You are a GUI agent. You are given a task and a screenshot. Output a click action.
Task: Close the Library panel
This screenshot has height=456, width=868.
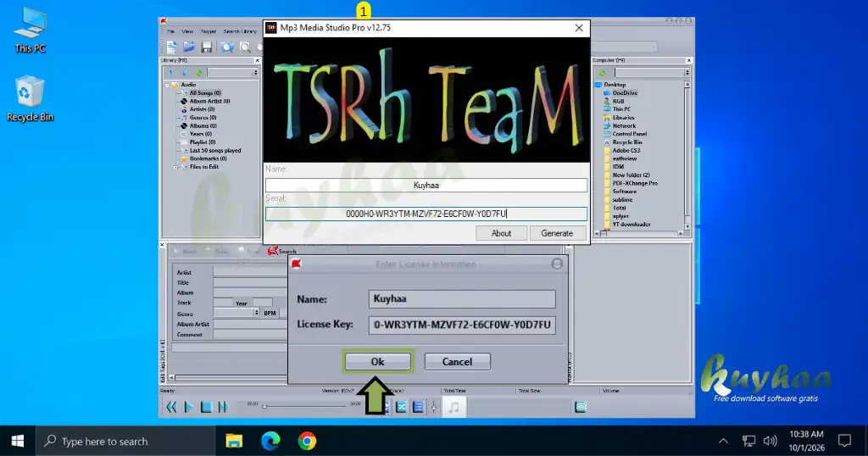pos(257,60)
